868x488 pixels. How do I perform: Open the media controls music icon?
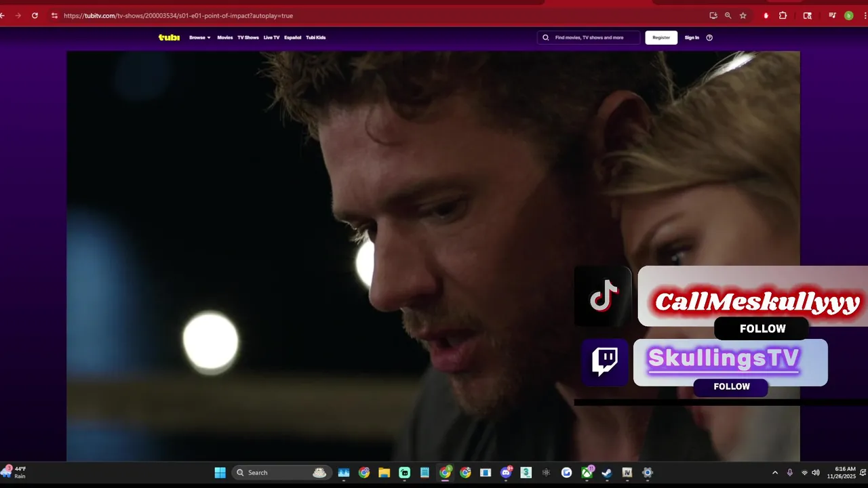[832, 16]
